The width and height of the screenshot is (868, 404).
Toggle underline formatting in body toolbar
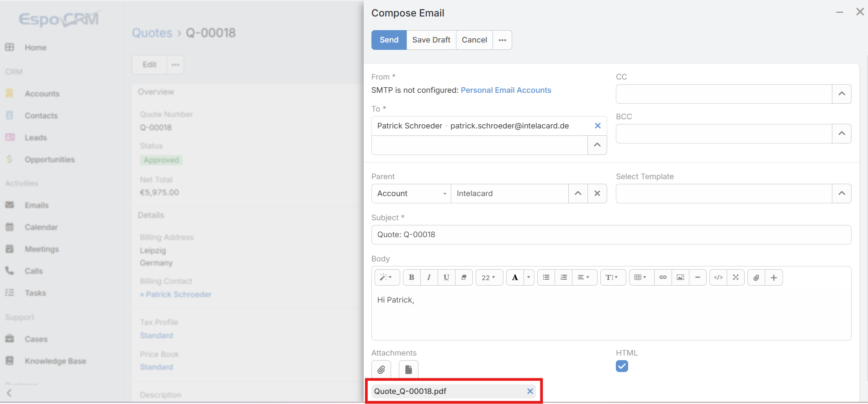[x=446, y=277]
